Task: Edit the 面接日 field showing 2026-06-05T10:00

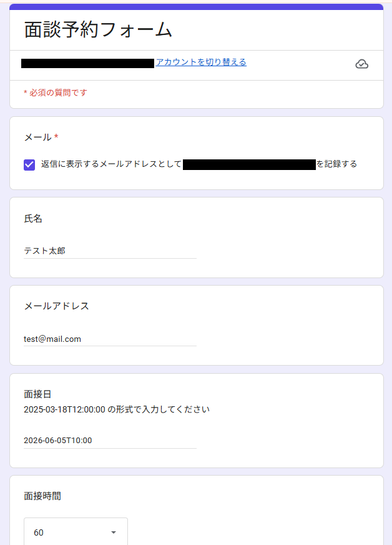Action: pyautogui.click(x=110, y=441)
